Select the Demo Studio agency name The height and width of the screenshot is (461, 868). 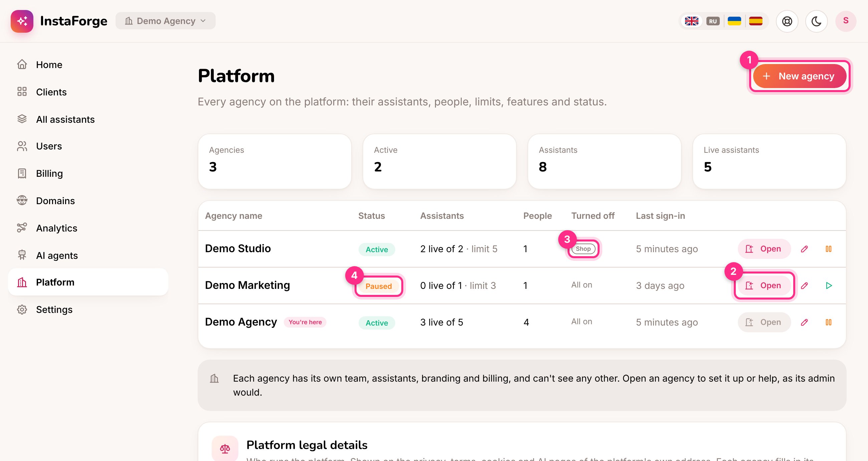(x=238, y=249)
